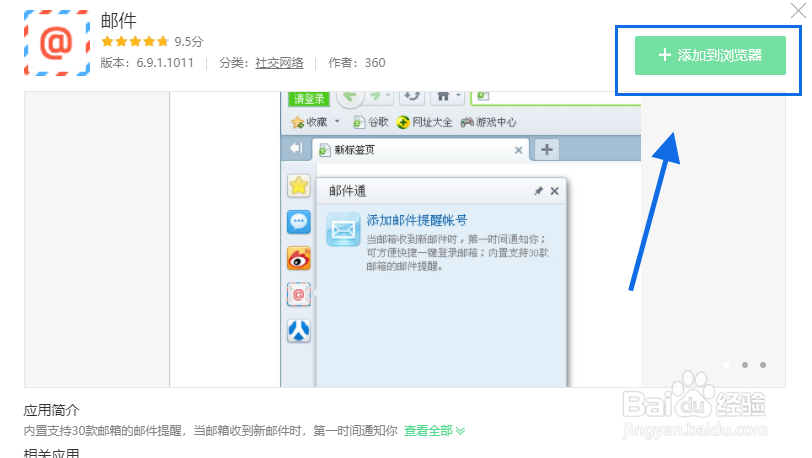The height and width of the screenshot is (458, 812).
Task: Expand description via 查看全部
Action: [x=434, y=431]
